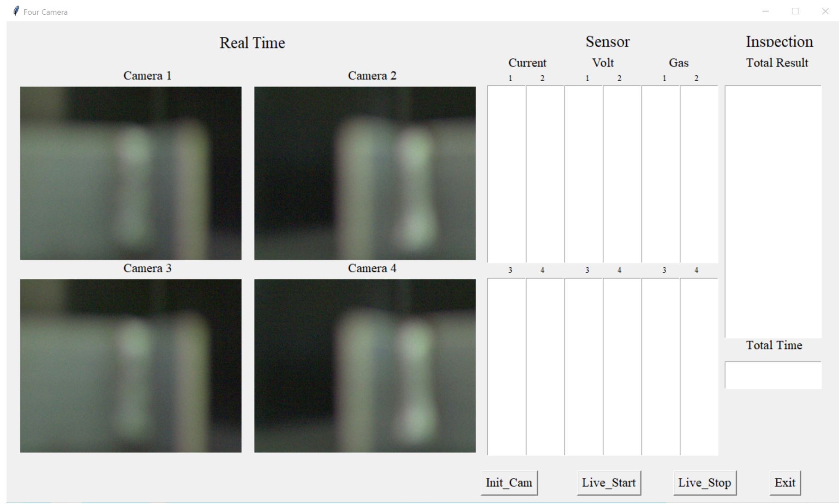Select the Camera 1 video preview
The height and width of the screenshot is (504, 839).
(131, 173)
